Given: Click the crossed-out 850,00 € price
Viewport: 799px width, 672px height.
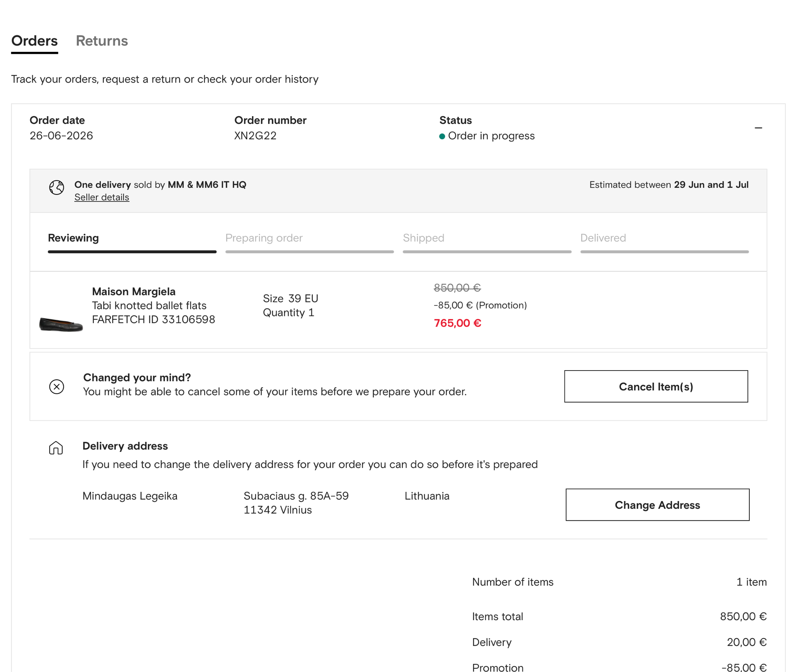Looking at the screenshot, I should (457, 287).
